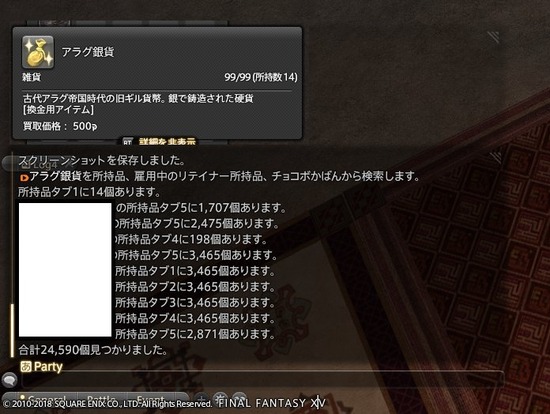Add a new chat log tab with plus icon
Viewport: 550px width, 414px height.
[201, 398]
